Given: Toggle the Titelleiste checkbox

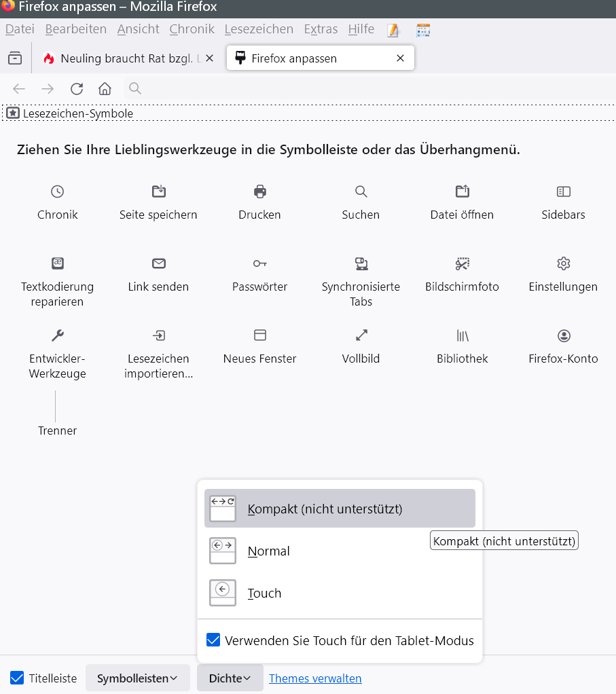Looking at the screenshot, I should click(17, 678).
